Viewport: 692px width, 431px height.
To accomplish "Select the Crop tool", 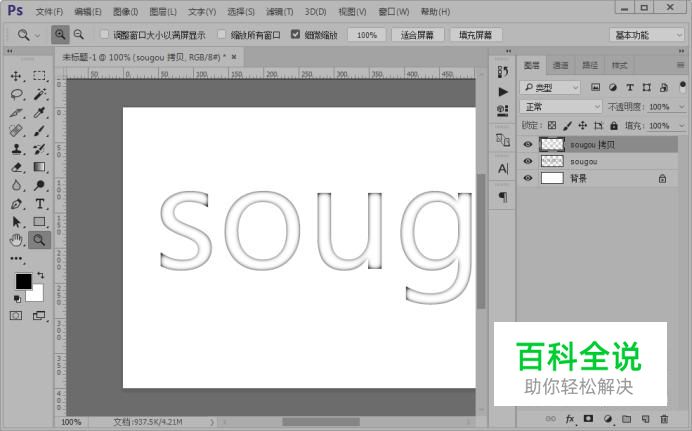I will click(x=16, y=112).
